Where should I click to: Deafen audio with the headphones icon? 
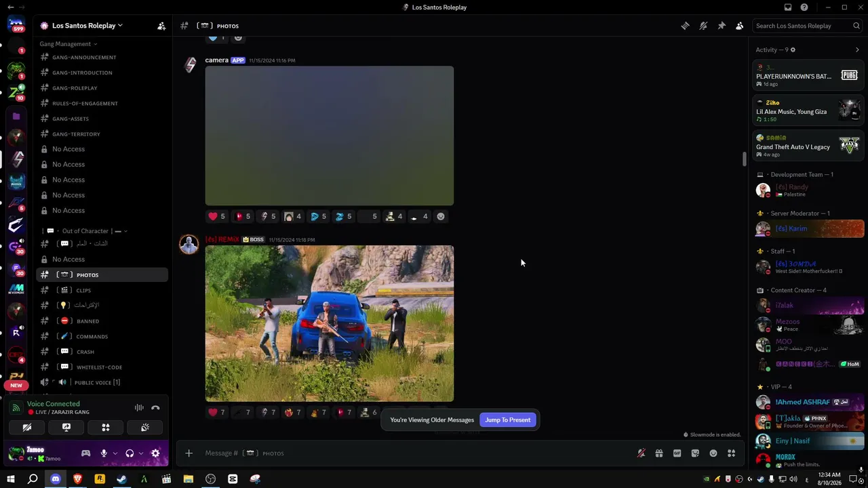[x=130, y=453]
